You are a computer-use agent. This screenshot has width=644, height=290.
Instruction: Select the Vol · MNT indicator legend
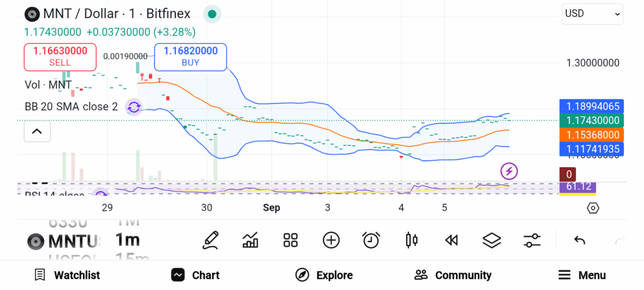tap(48, 85)
